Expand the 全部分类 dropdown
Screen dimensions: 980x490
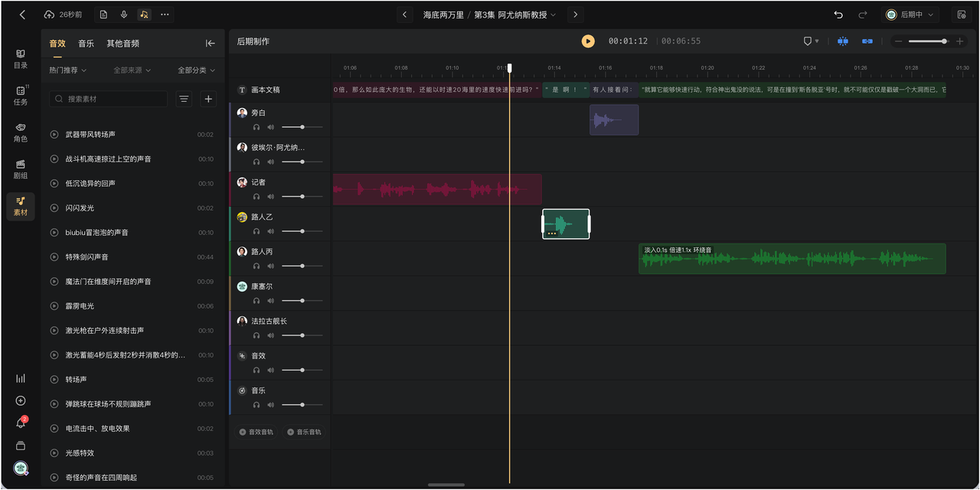coord(196,70)
